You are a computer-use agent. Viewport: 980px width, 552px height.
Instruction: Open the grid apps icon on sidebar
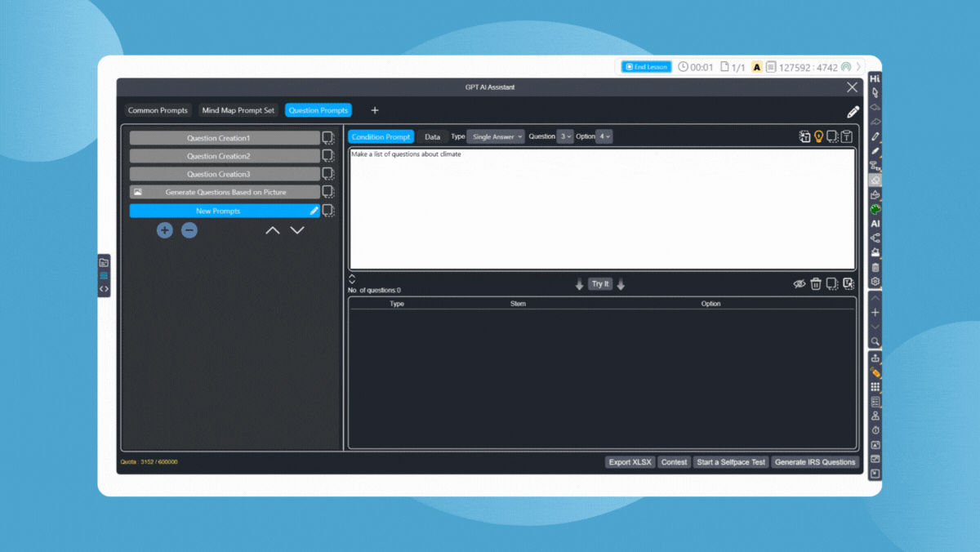point(875,387)
